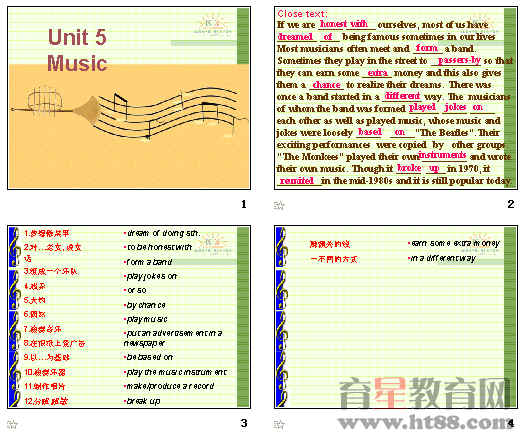This screenshot has width=526, height=433.
Task: Select slide 3 with the phrase list
Action: click(129, 317)
